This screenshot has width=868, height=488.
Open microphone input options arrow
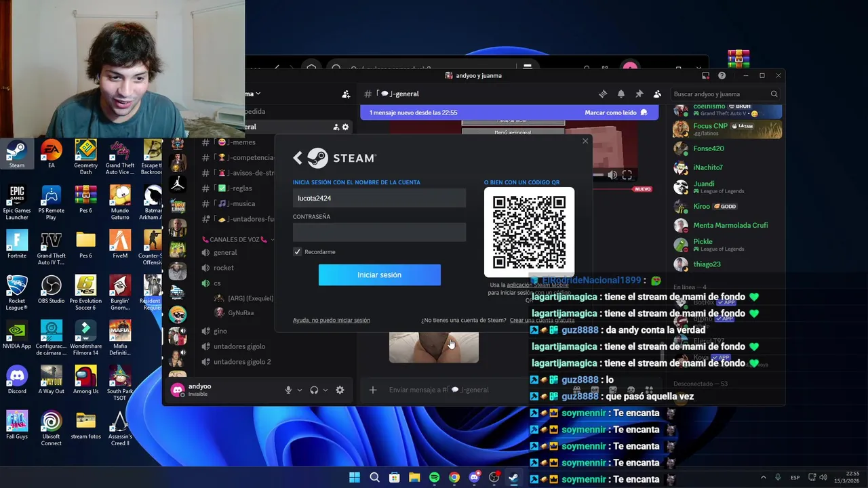pyautogui.click(x=300, y=390)
